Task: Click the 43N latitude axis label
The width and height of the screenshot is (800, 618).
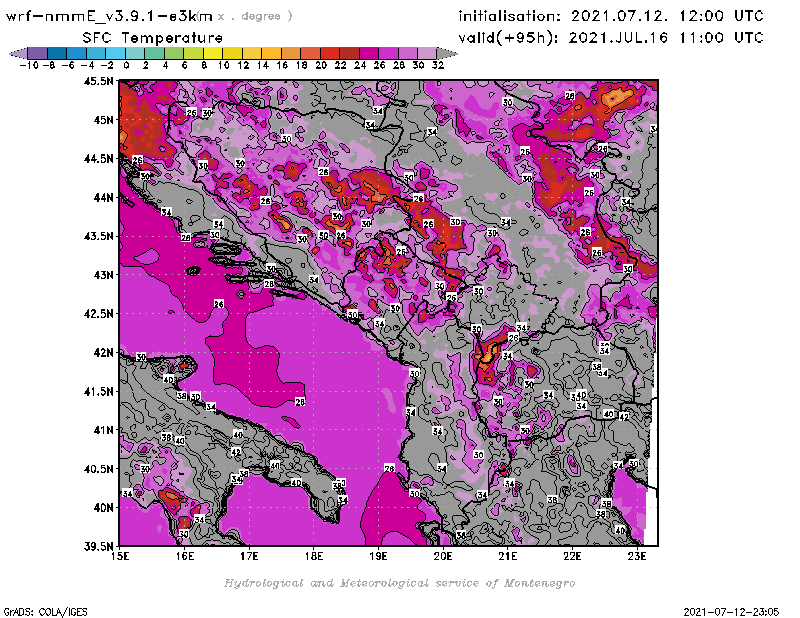Action: pyautogui.click(x=104, y=275)
